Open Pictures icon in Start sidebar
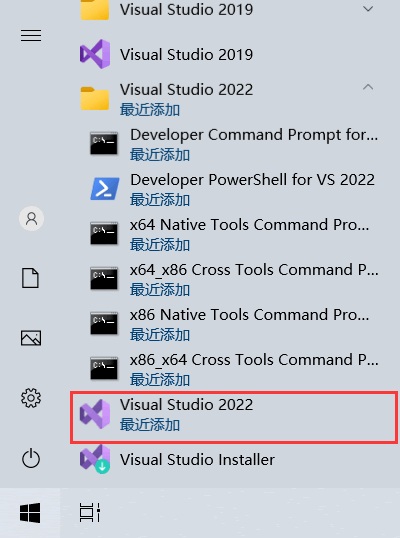This screenshot has width=400, height=538. pos(31,338)
